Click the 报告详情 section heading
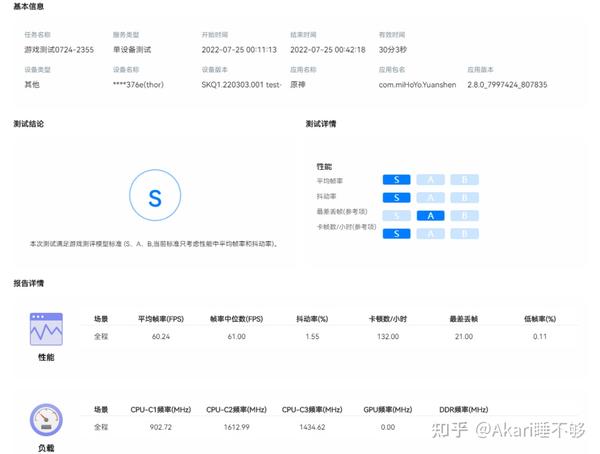This screenshot has width=600, height=454. pyautogui.click(x=29, y=283)
